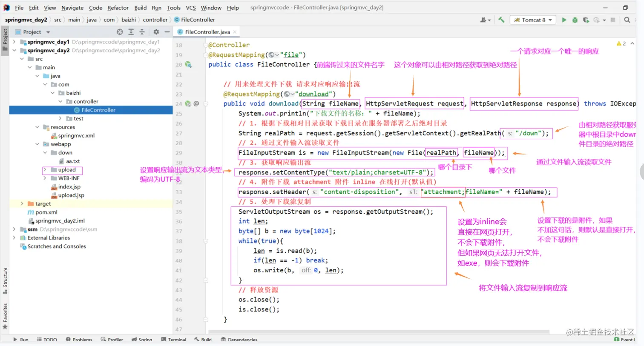The image size is (644, 346).
Task: Open the Structure side panel
Action: coord(5,280)
